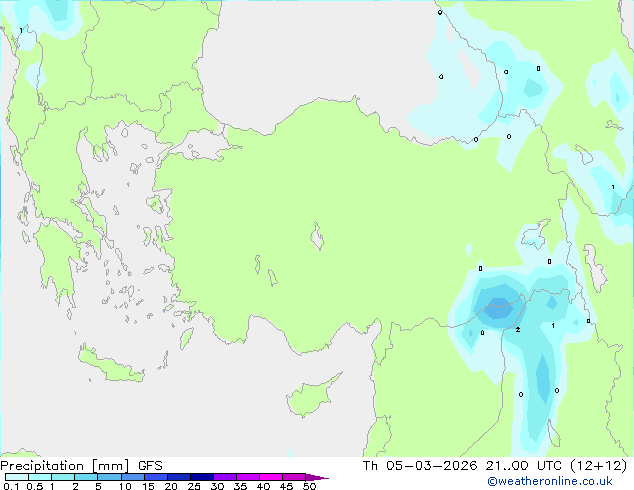Click the '21..00 UTC' time text
This screenshot has height=490, width=634.
[x=524, y=466]
